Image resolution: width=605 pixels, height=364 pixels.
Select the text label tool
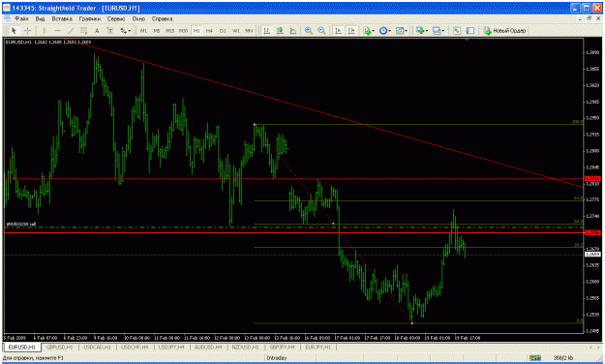click(110, 31)
